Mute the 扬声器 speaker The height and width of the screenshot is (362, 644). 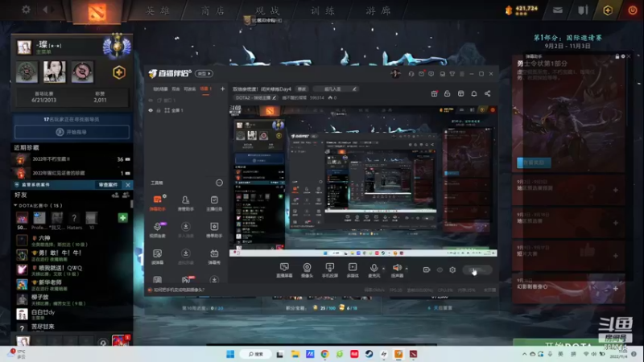tap(397, 270)
